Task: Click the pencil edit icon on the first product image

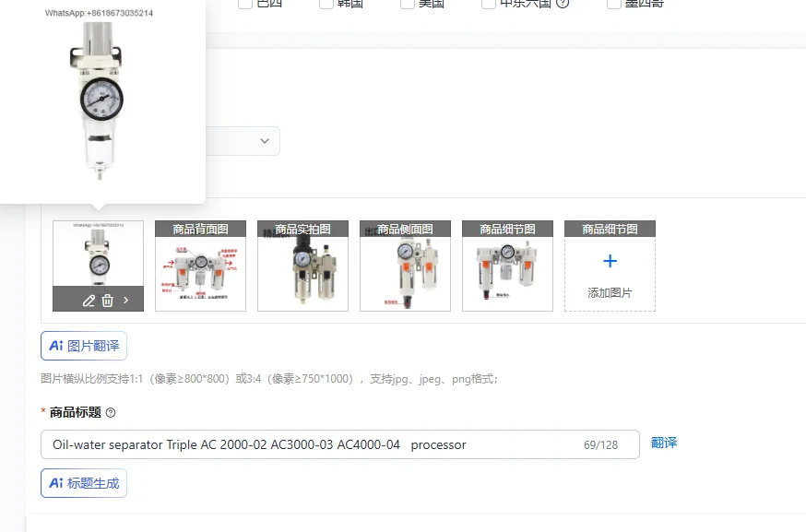Action: (89, 301)
